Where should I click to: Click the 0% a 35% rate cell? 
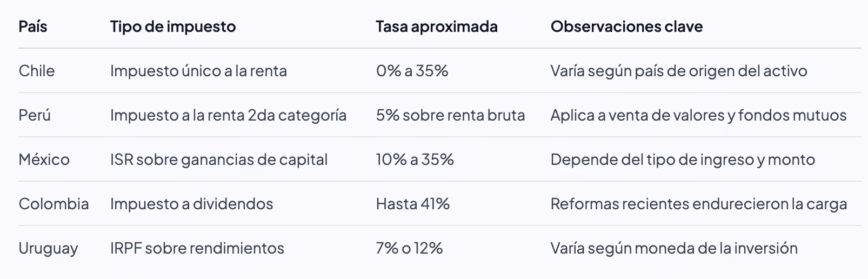412,71
